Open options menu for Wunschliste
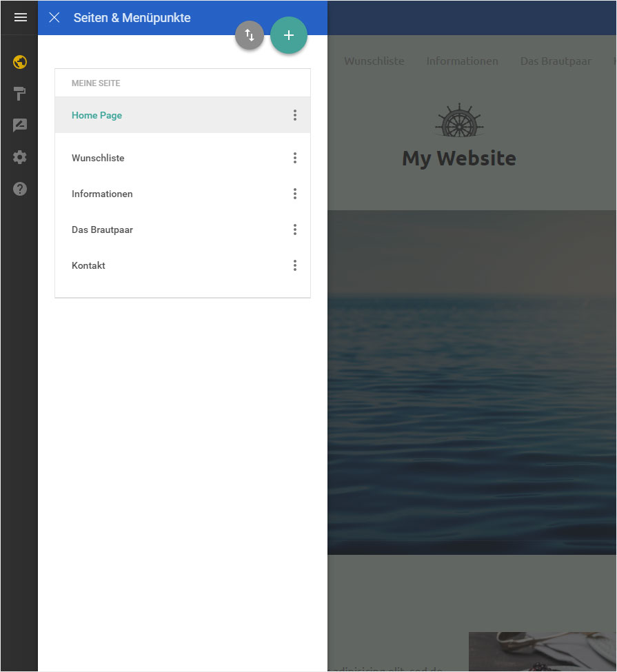Screen dimensions: 617x672 pyautogui.click(x=295, y=158)
